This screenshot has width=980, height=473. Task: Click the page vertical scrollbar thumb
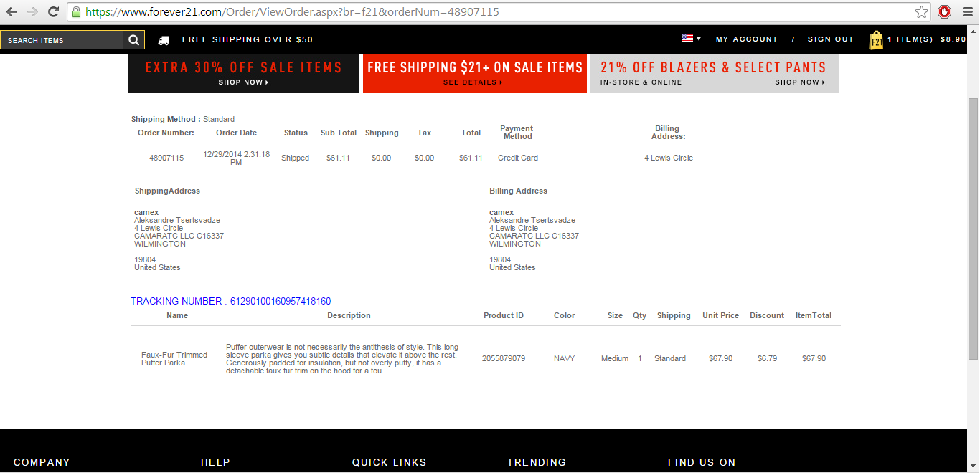click(974, 228)
